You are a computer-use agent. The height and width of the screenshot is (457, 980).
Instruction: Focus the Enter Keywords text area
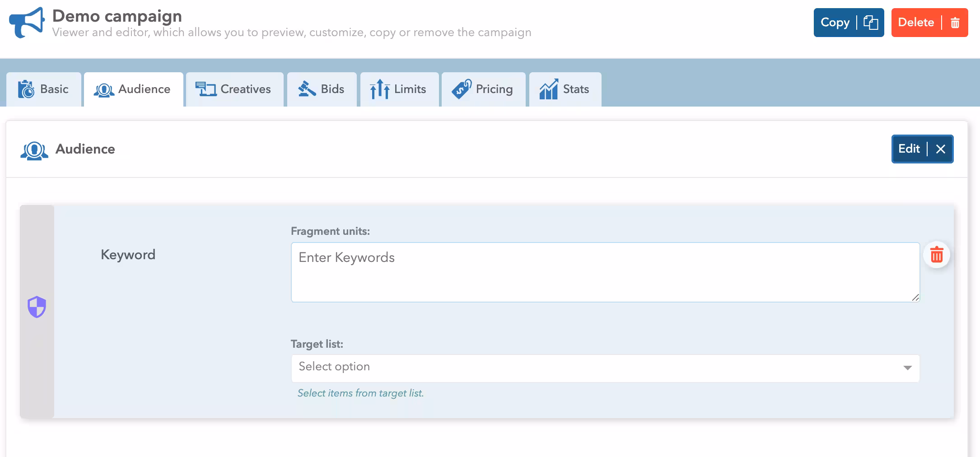pos(605,272)
